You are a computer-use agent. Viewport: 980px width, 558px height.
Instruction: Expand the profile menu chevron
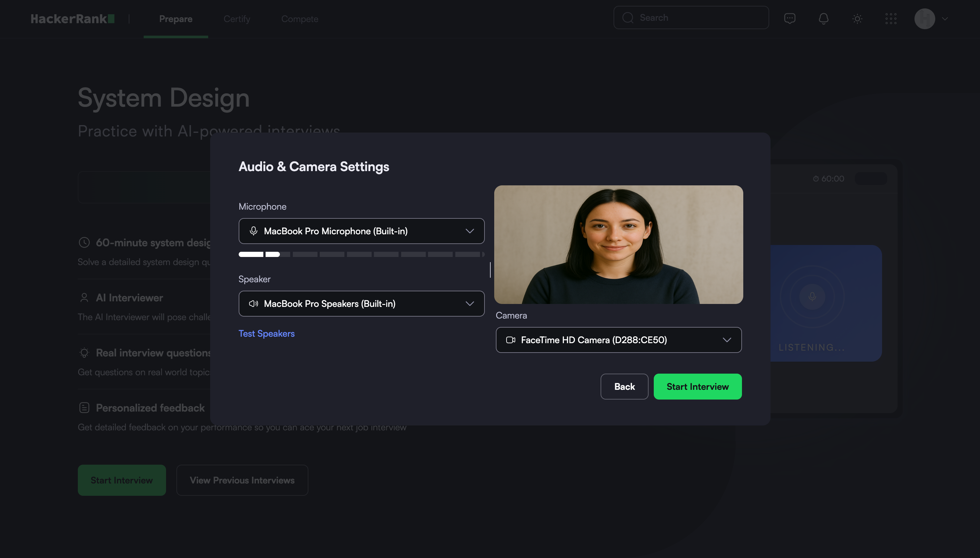coord(945,18)
